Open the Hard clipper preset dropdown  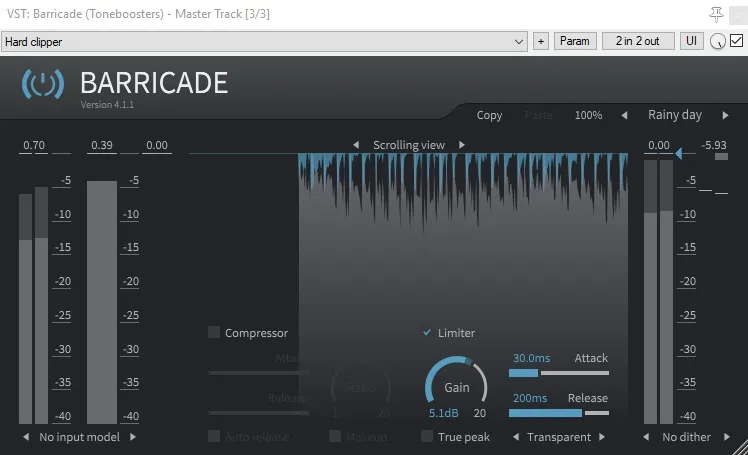point(264,42)
